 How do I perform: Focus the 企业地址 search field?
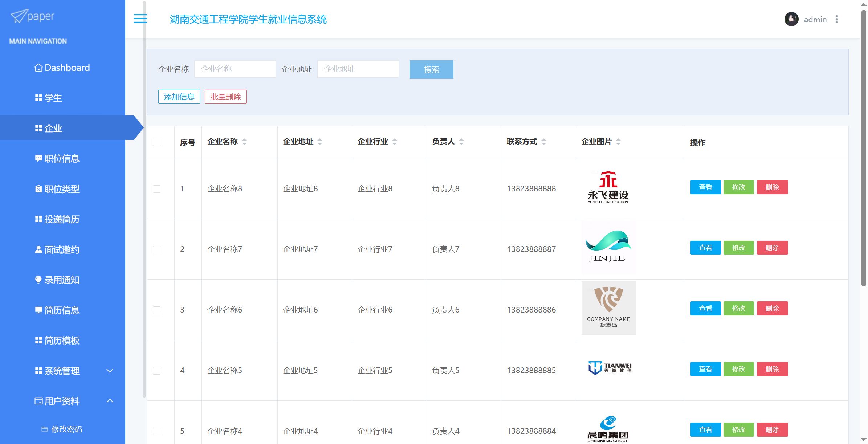[358, 69]
